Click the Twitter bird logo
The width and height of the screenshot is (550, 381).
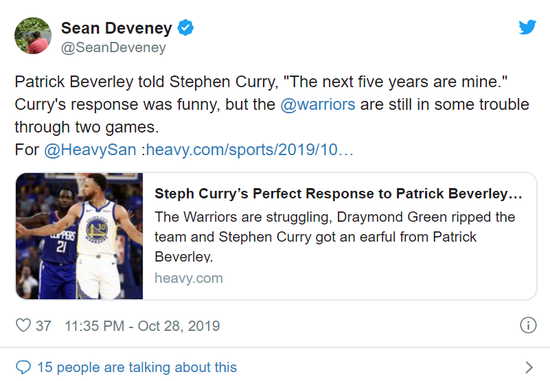click(x=527, y=27)
